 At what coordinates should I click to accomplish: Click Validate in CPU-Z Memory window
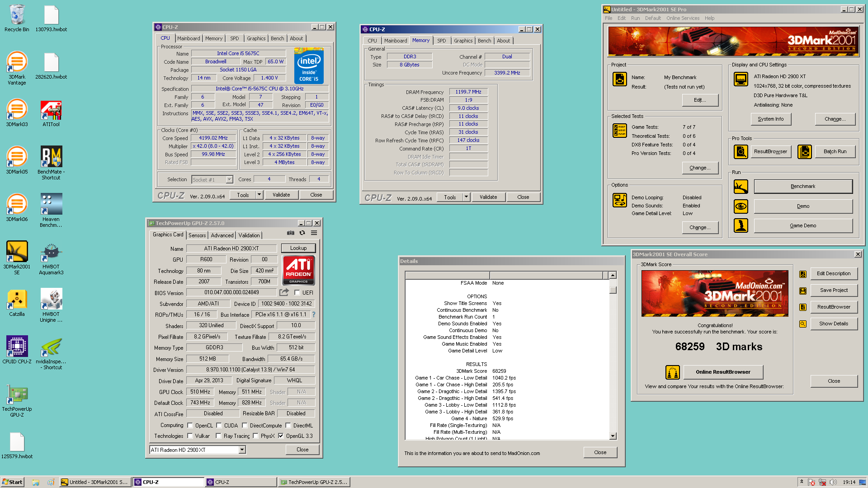(x=488, y=197)
